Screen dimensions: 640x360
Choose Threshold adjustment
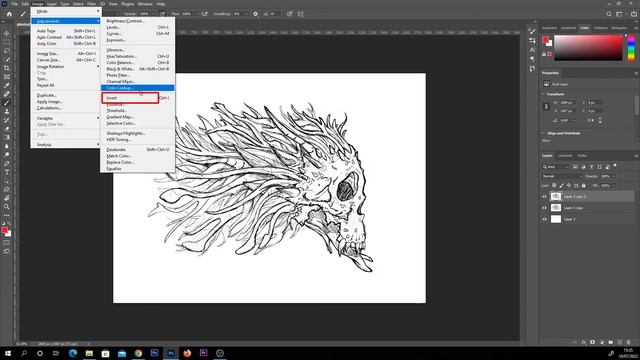pyautogui.click(x=138, y=111)
